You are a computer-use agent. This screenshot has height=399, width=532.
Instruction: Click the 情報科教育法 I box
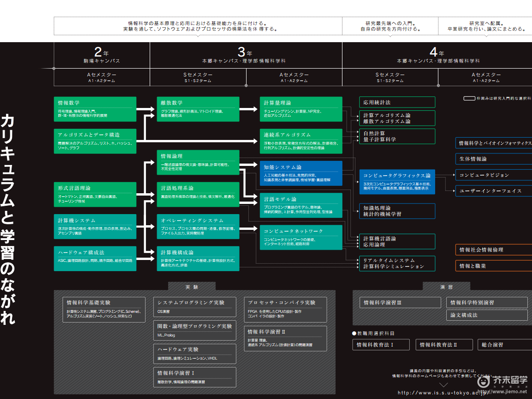tap(381, 345)
